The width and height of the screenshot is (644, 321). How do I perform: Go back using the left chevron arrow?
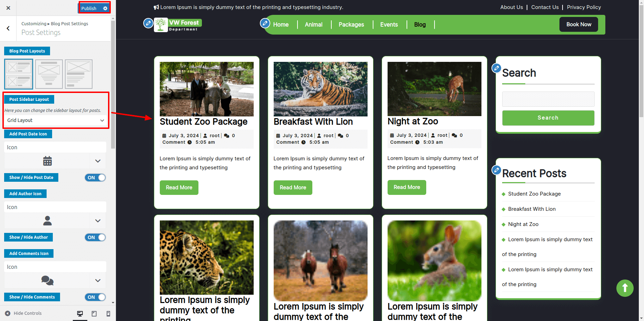pos(8,28)
